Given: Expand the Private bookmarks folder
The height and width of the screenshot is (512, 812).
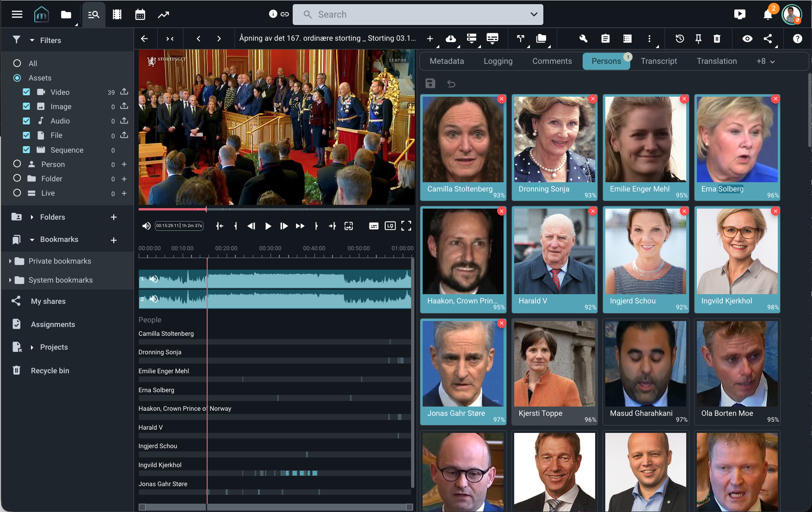Looking at the screenshot, I should tap(10, 261).
